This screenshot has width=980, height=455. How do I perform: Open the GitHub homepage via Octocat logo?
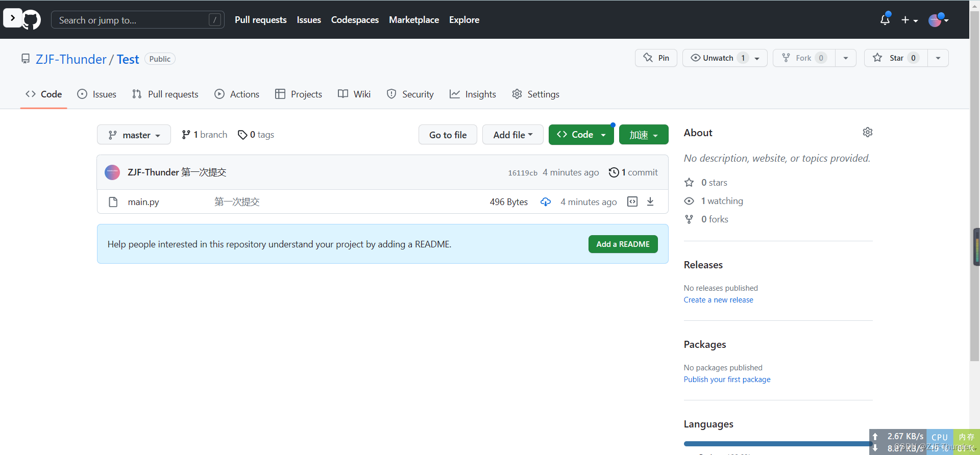coord(32,20)
